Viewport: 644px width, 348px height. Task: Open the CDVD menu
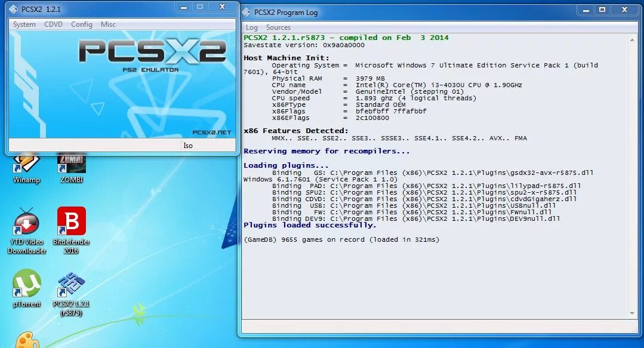tap(53, 24)
